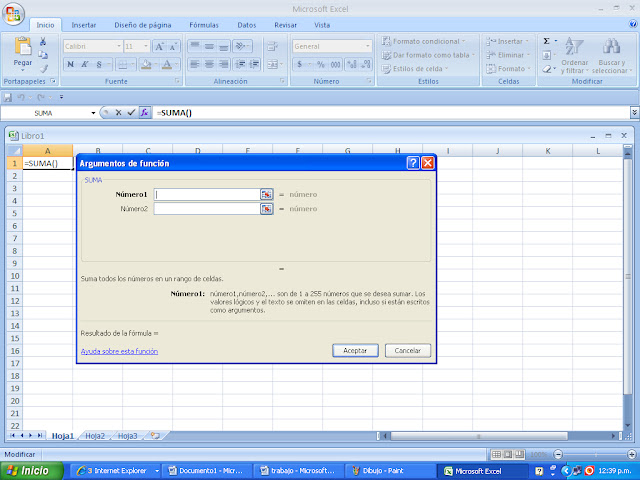This screenshot has width=640, height=480.
Task: Click the borders icon in Fuente
Action: [x=122, y=64]
